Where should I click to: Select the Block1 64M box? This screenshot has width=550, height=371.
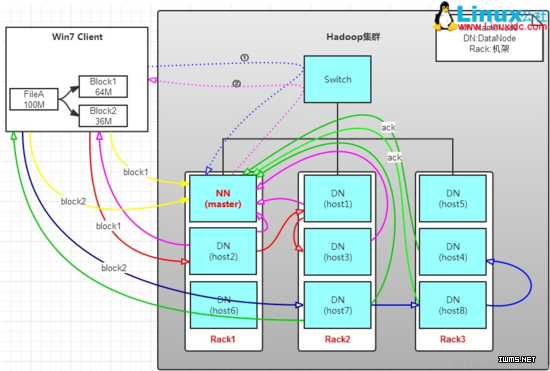tap(103, 87)
